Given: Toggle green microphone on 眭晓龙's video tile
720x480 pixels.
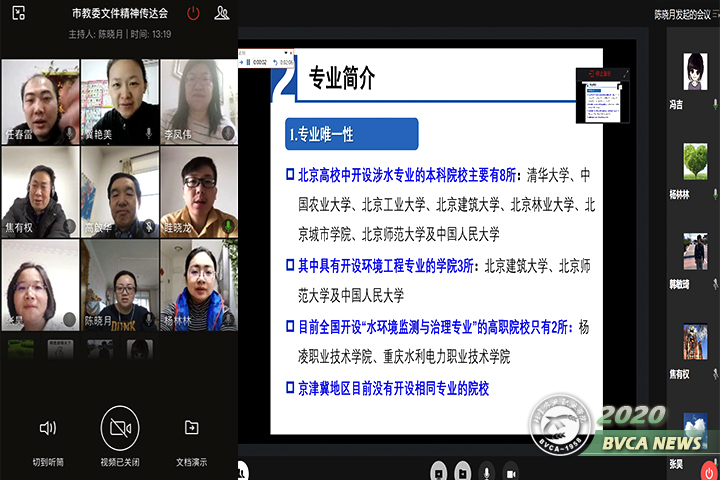Looking at the screenshot, I should [228, 227].
